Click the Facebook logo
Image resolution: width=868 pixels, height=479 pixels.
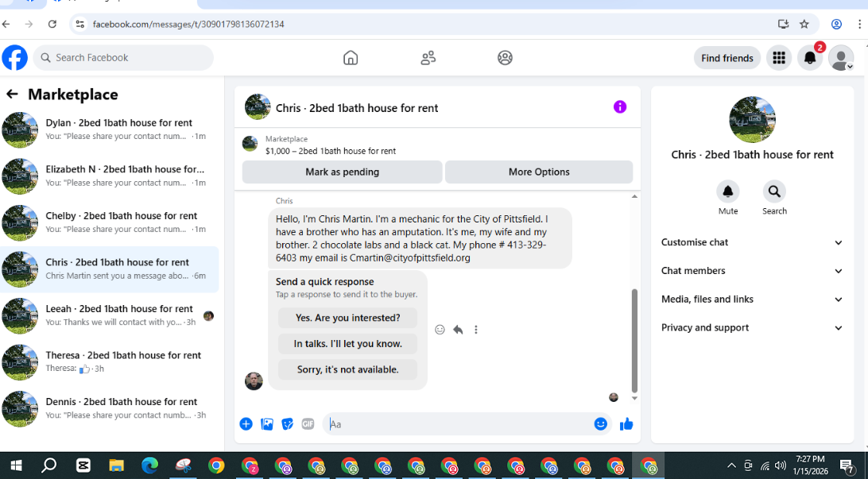pos(14,57)
